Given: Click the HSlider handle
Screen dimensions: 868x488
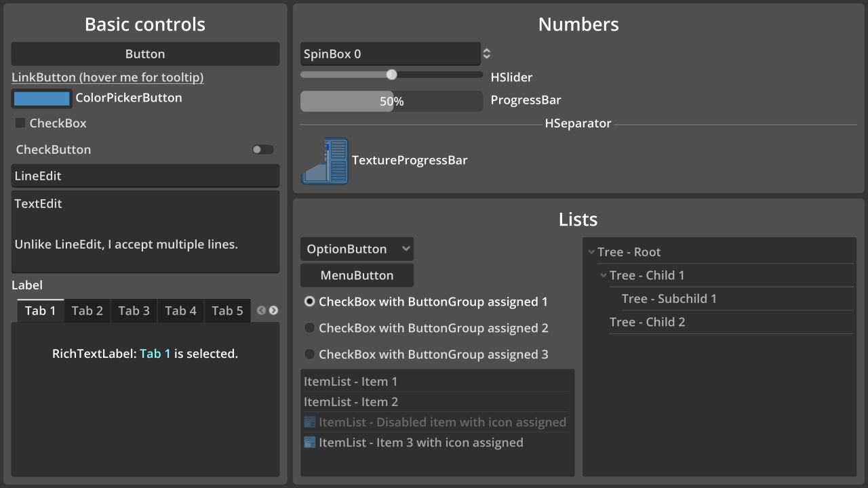Looking at the screenshot, I should [391, 75].
